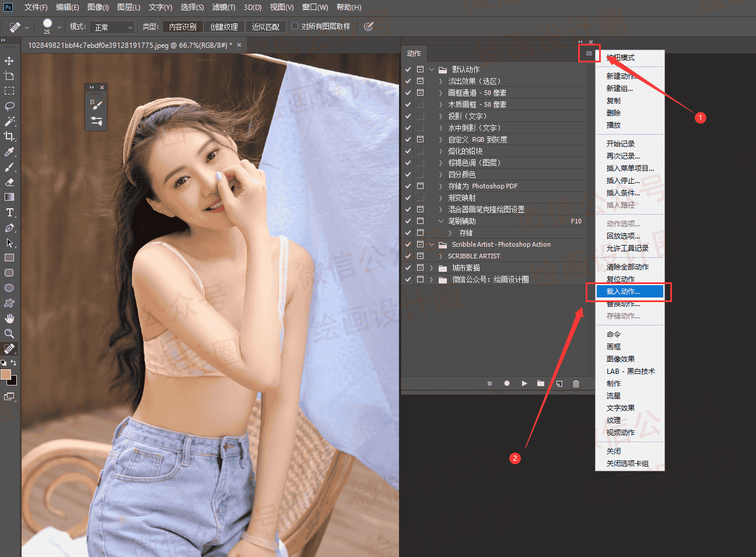Click the stop button in the Actions panel
Image resolution: width=756 pixels, height=557 pixels.
(x=489, y=383)
